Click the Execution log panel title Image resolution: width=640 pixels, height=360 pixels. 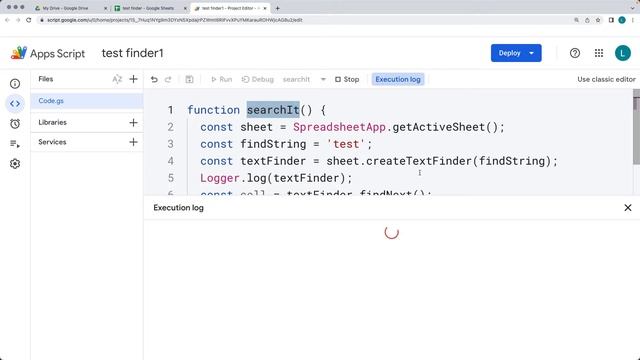[178, 208]
